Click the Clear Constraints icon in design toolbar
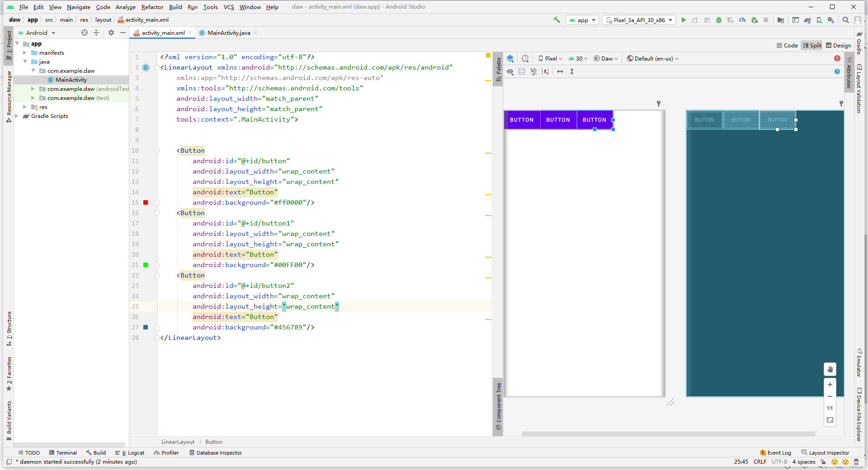Image resolution: width=868 pixels, height=470 pixels. 546,71
